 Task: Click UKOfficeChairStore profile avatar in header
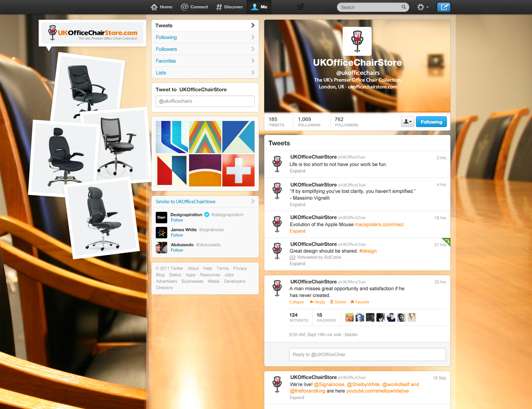(357, 41)
